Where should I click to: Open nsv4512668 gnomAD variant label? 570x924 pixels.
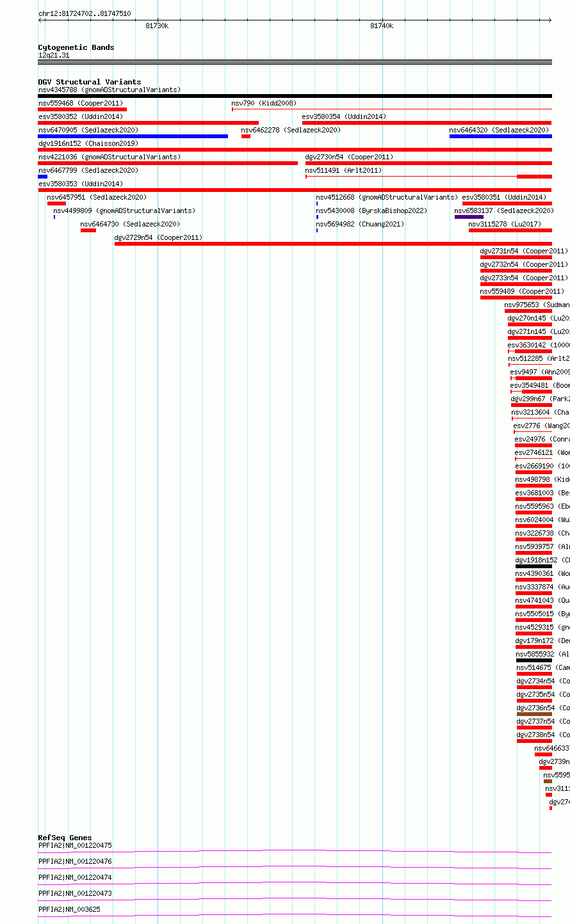click(387, 197)
